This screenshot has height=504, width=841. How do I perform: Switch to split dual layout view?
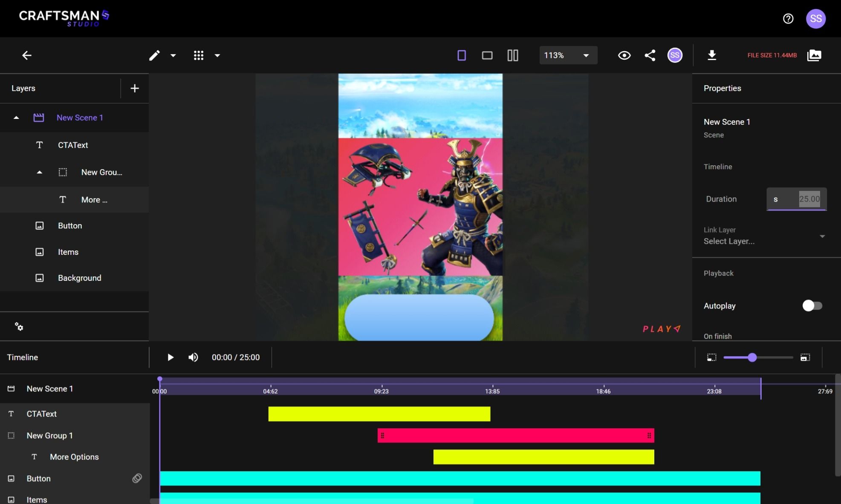[513, 55]
